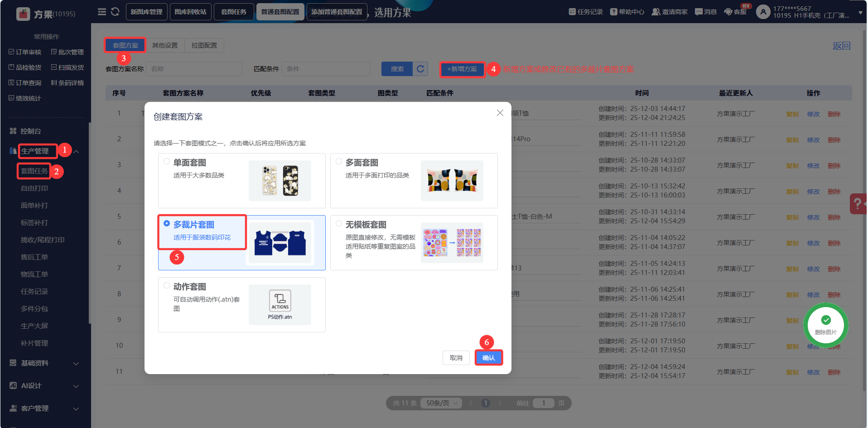Screen dimensions: 868x428
Task: Open 售后工单 in the sidebar
Action: (34, 257)
